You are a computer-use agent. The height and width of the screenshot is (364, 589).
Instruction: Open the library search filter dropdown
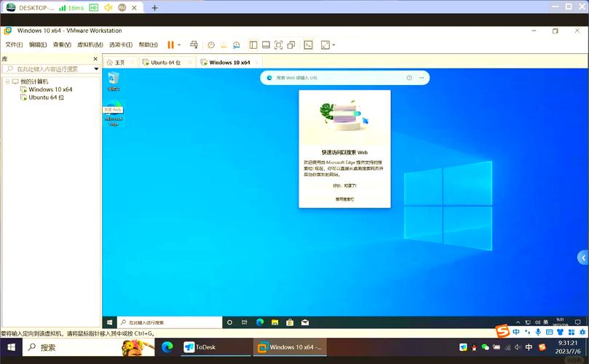95,69
